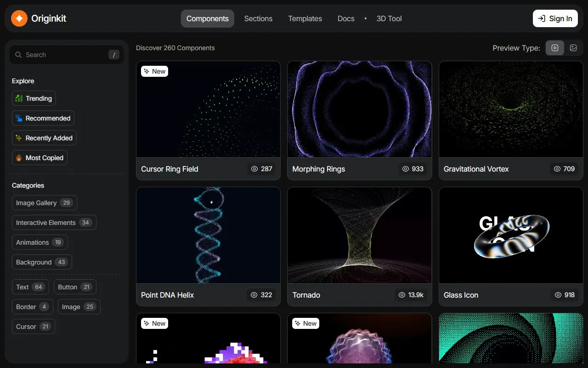
Task: Select the Border category
Action: tap(33, 307)
